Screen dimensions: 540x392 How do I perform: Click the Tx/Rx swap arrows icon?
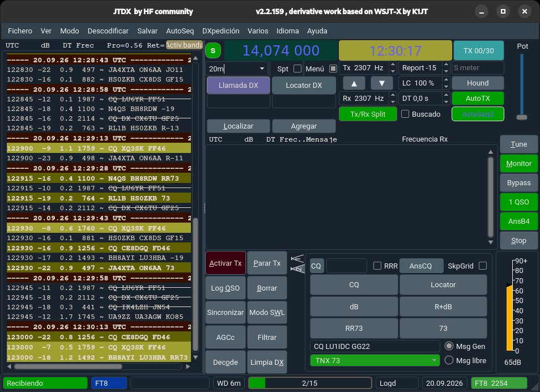[x=297, y=263]
